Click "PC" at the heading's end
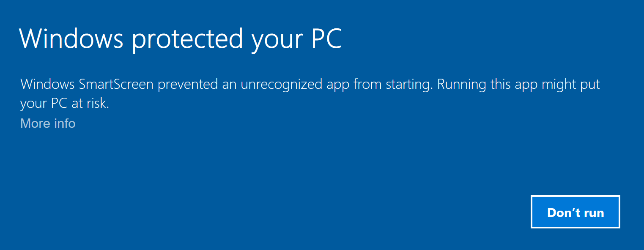Screen dimensions: 644x250 pyautogui.click(x=326, y=39)
